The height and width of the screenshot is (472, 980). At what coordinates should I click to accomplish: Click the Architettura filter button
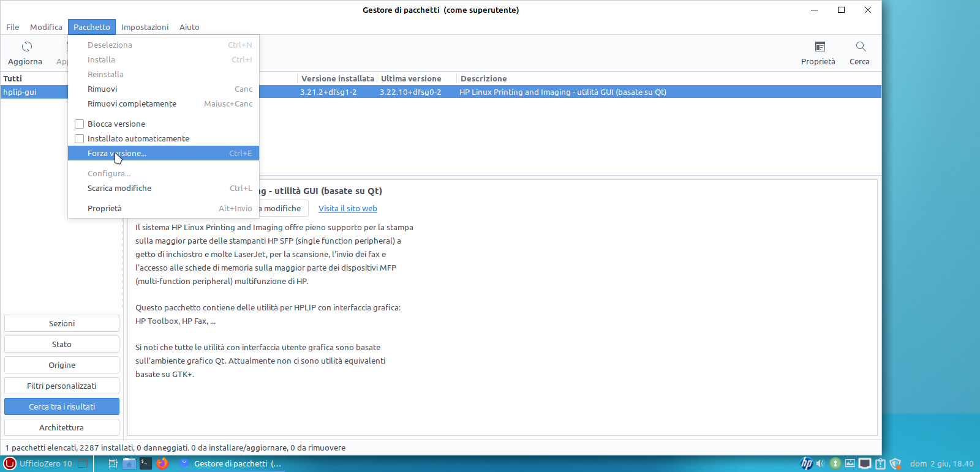click(62, 427)
